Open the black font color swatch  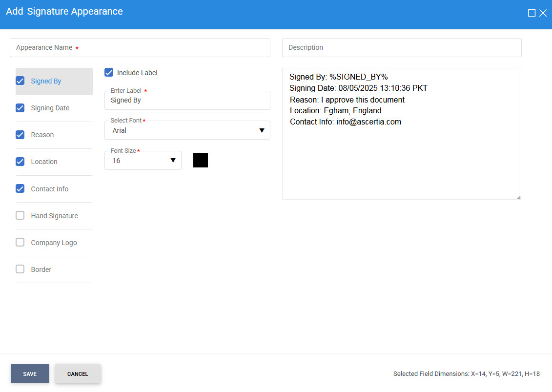[201, 160]
